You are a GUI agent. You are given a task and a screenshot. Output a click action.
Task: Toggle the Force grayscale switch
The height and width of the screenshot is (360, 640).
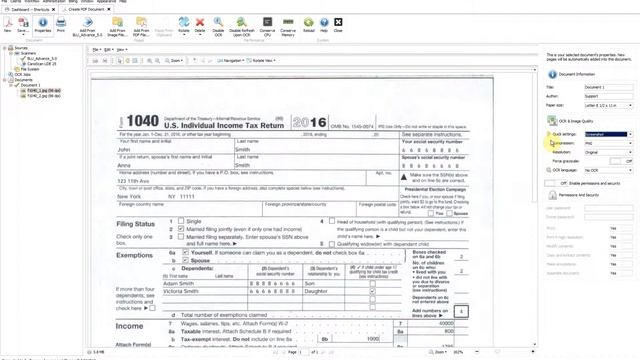[621, 161]
